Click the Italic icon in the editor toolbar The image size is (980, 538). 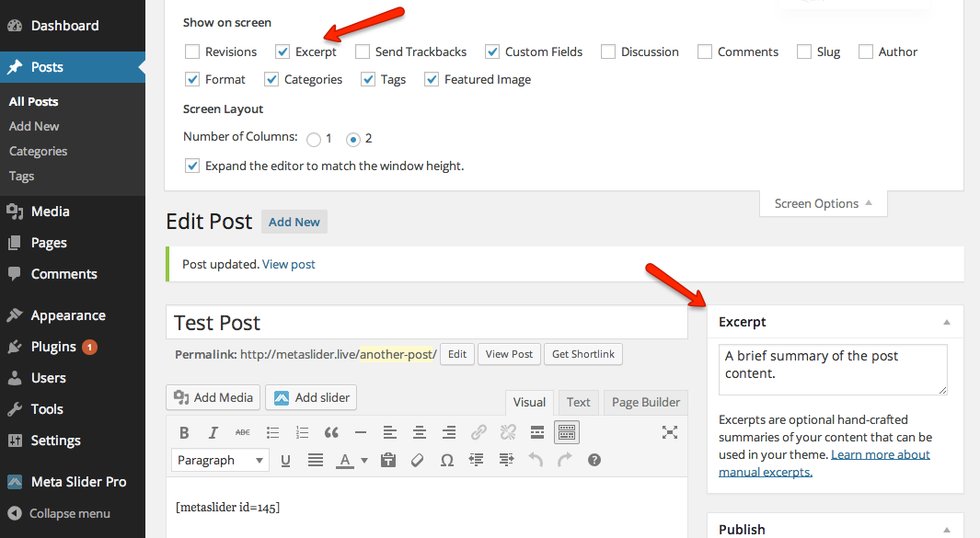213,432
